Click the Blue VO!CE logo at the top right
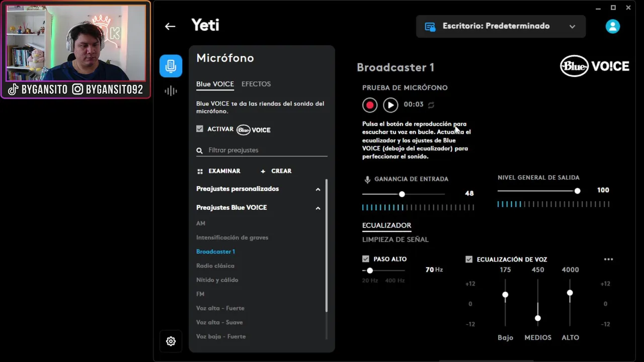Image resolution: width=644 pixels, height=362 pixels. [x=595, y=66]
